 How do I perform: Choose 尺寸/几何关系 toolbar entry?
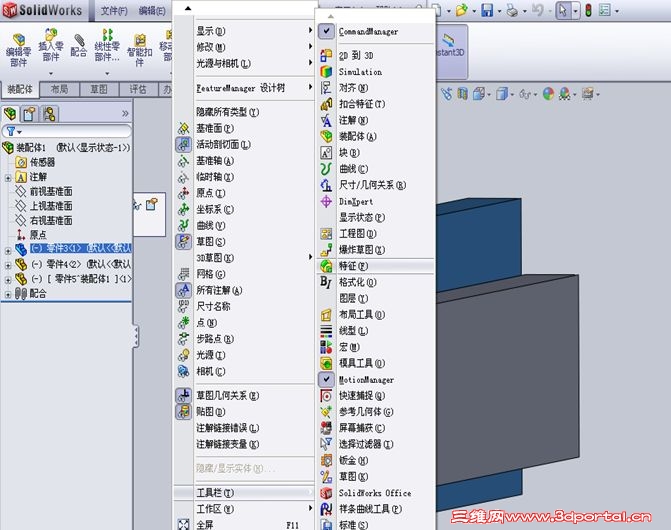[372, 185]
